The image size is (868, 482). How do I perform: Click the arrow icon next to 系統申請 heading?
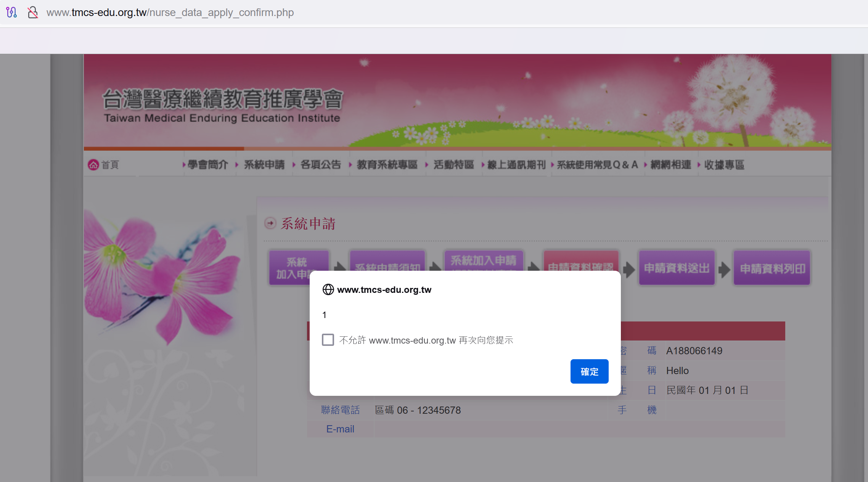point(270,223)
